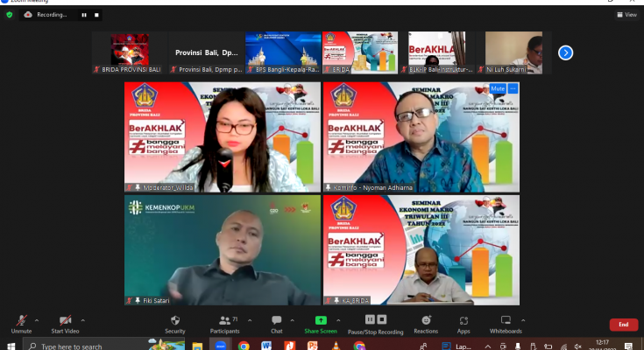Stop recording from top-left indicator
Screen dimensions: 644x350
point(96,15)
